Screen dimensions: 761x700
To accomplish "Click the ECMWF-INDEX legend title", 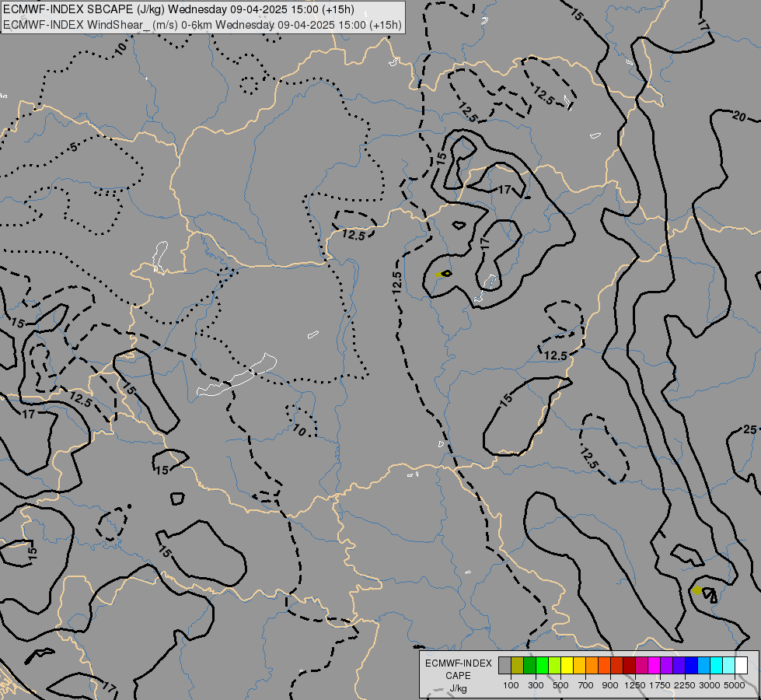I will pyautogui.click(x=459, y=663).
